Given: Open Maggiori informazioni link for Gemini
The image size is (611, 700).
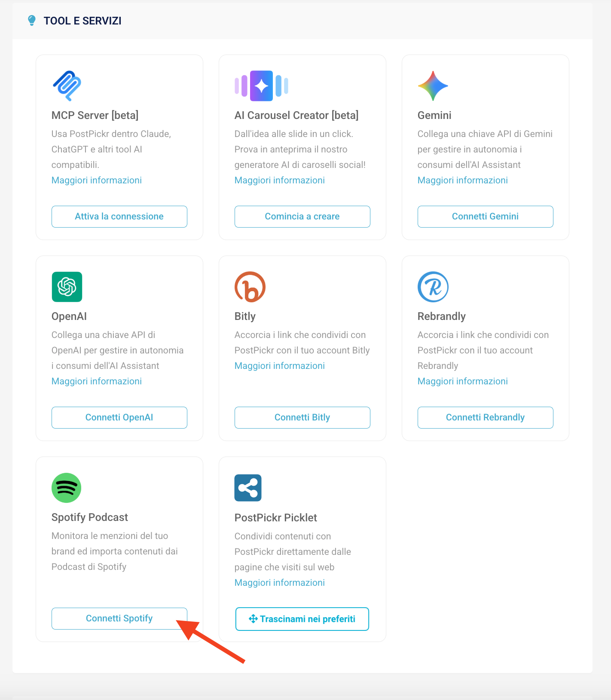Looking at the screenshot, I should [463, 180].
